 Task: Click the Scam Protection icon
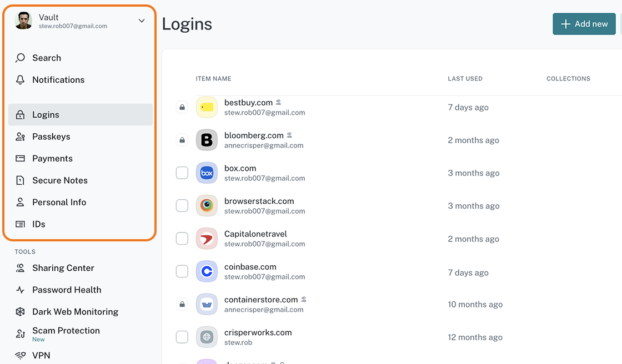(20, 334)
